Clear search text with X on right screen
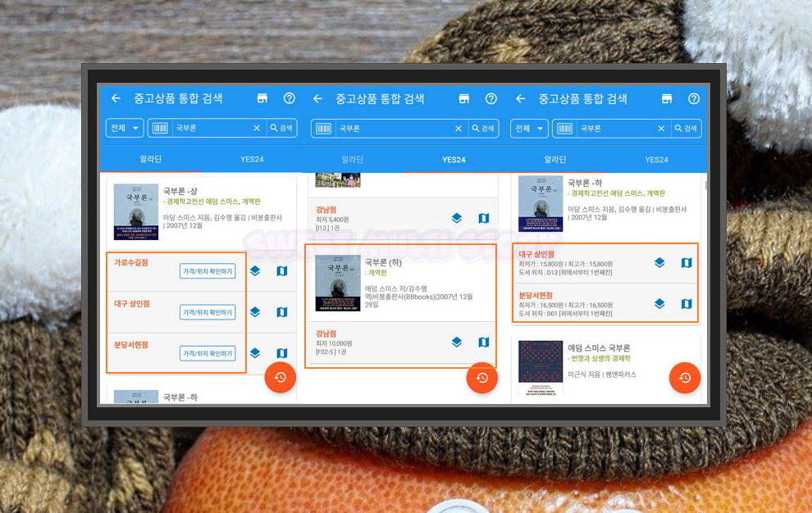The image size is (812, 513). click(x=661, y=129)
